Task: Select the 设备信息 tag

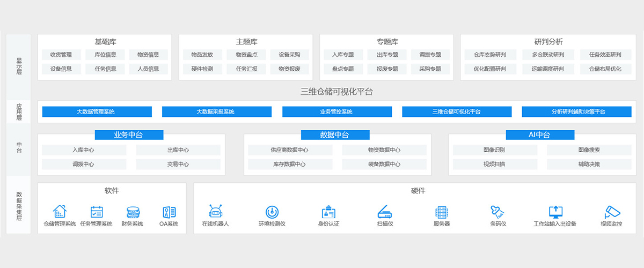Action: point(61,69)
